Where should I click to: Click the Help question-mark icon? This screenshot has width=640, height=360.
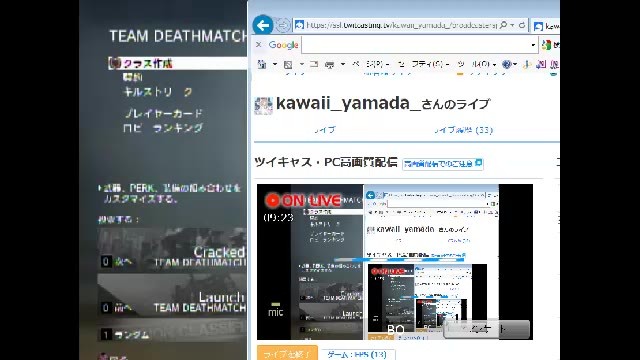click(507, 64)
